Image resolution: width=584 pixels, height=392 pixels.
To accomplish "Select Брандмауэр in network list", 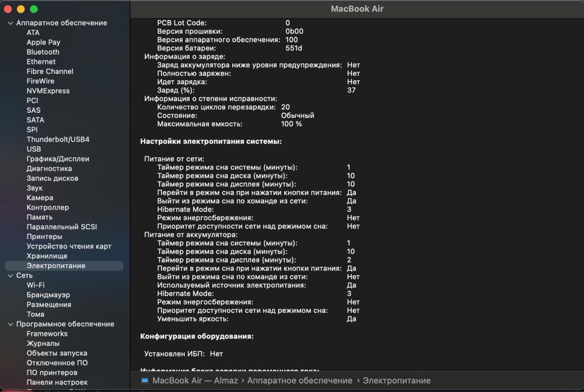I will pos(48,295).
